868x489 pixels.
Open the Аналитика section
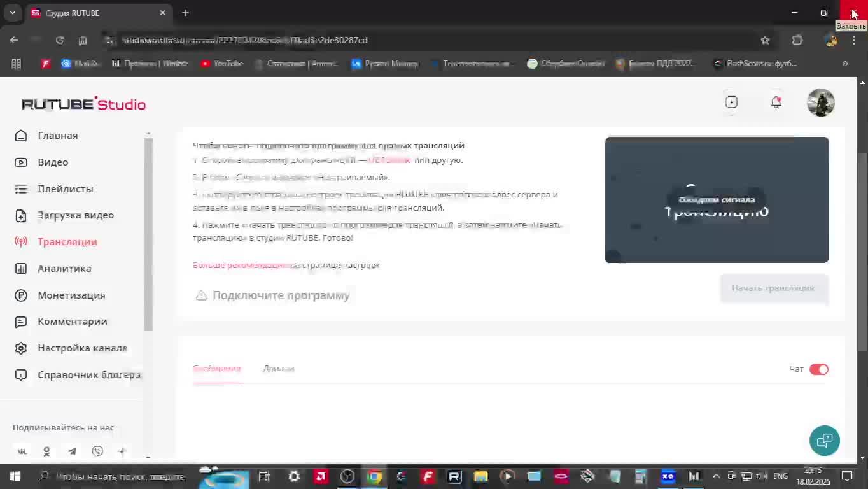click(64, 269)
